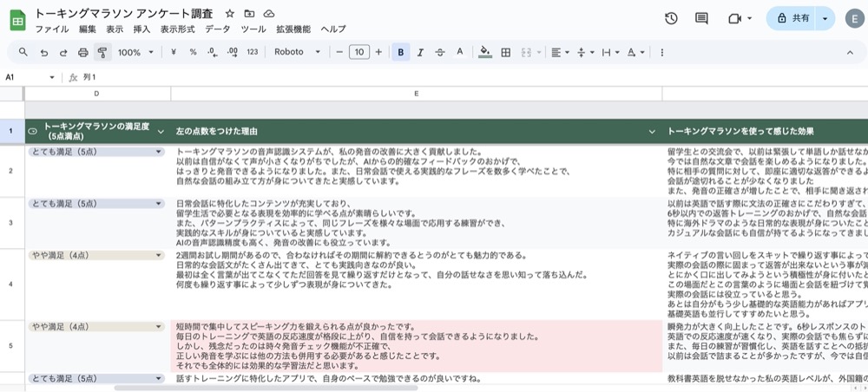Open the Roboto font dropdown
Viewport: 868px width, 392px height.
[296, 52]
